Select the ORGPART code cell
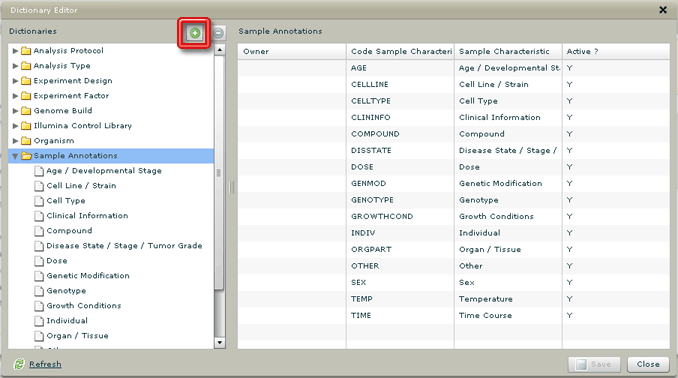This screenshot has height=378, width=678. (x=400, y=250)
